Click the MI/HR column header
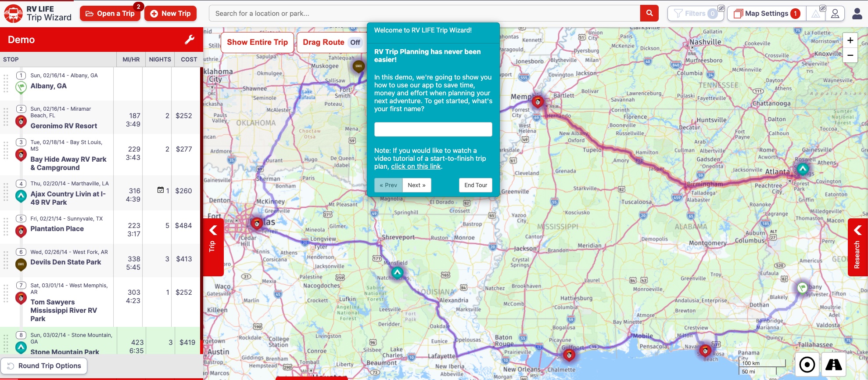The width and height of the screenshot is (868, 380). (131, 59)
